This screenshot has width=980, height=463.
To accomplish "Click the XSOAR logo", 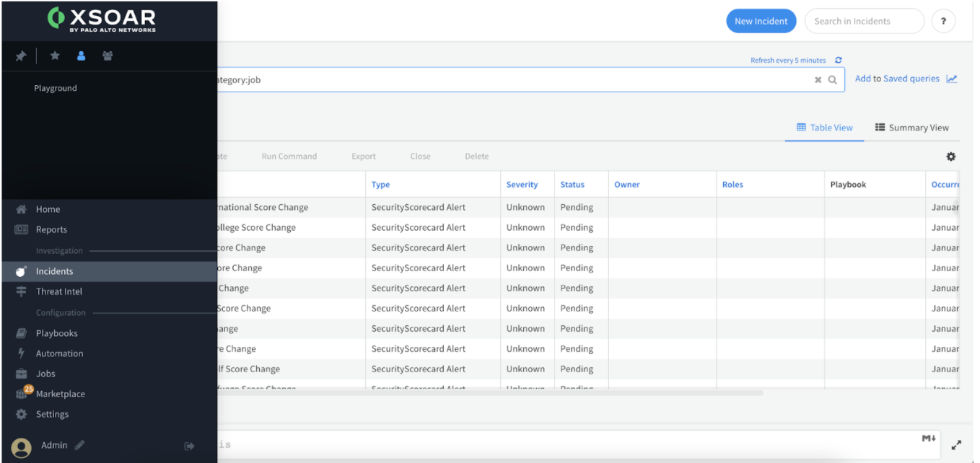I will tap(102, 19).
